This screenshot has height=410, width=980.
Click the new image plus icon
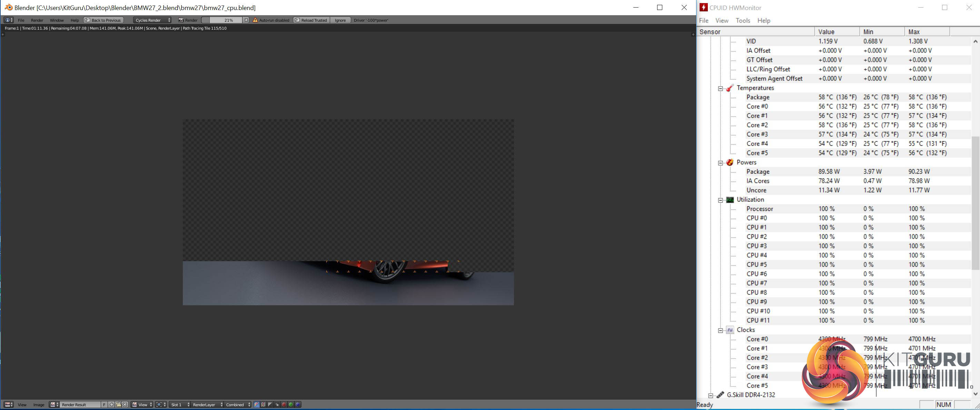[x=111, y=404]
